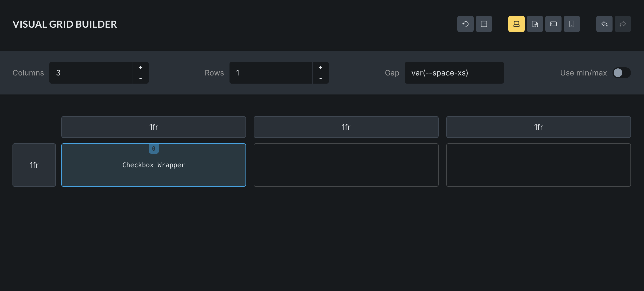Image resolution: width=644 pixels, height=291 pixels.
Task: Focus the Gap field showing var(--space-xs)
Action: pyautogui.click(x=454, y=73)
